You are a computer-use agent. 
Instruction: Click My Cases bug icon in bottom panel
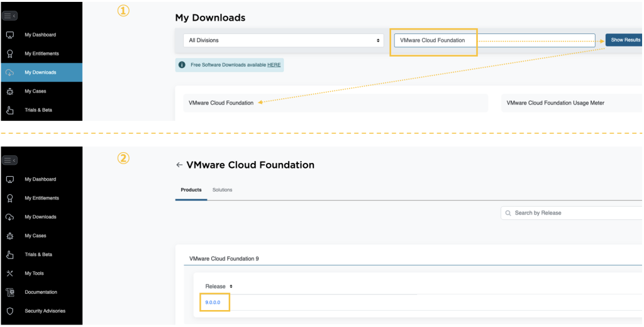pos(10,236)
